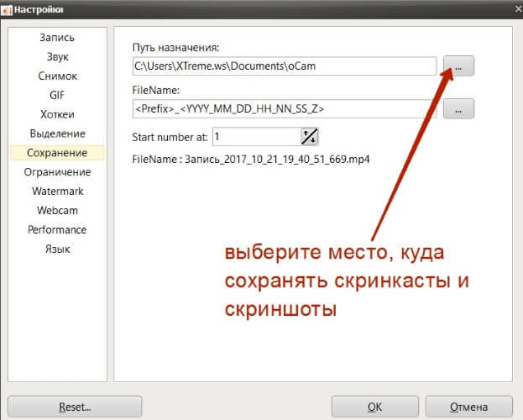Viewport: 523px width, 420px height.
Task: Select the Снимок section
Action: pos(57,76)
